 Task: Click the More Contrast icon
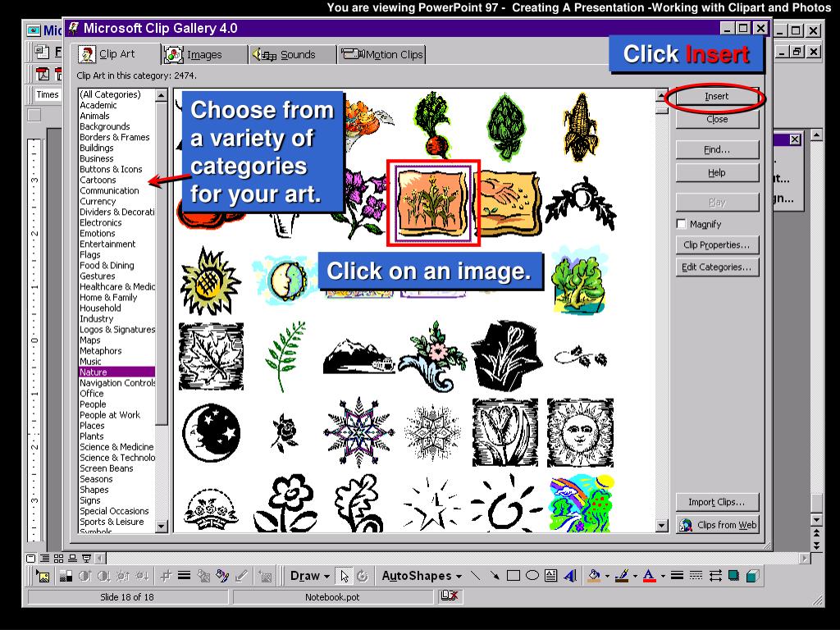85,577
